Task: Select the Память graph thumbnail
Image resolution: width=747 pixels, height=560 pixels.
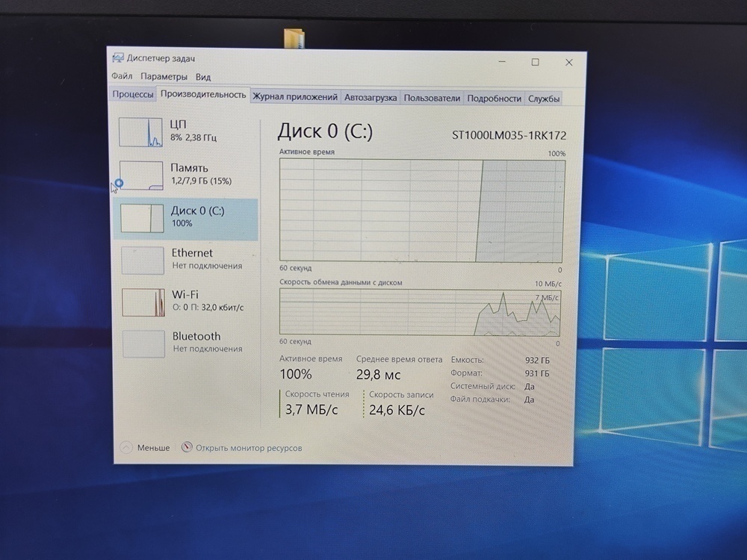Action: [x=141, y=175]
